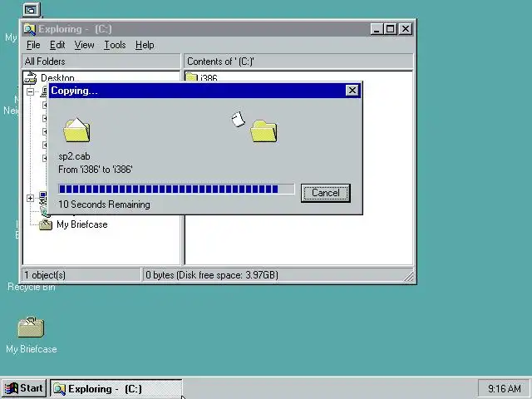
Task: Click the source folder icon in Copying dialog
Action: click(76, 131)
